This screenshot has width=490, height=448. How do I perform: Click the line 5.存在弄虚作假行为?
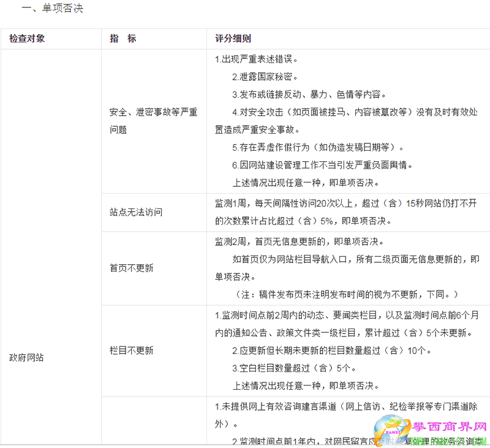point(317,148)
